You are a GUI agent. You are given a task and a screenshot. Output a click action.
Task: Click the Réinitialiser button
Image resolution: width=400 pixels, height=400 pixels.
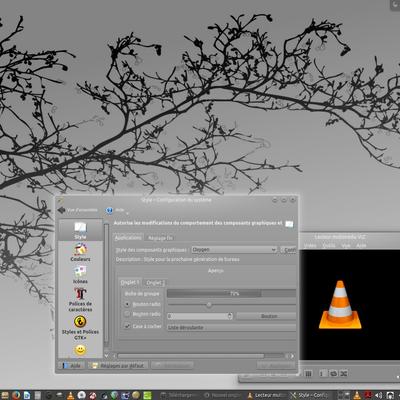point(172,365)
